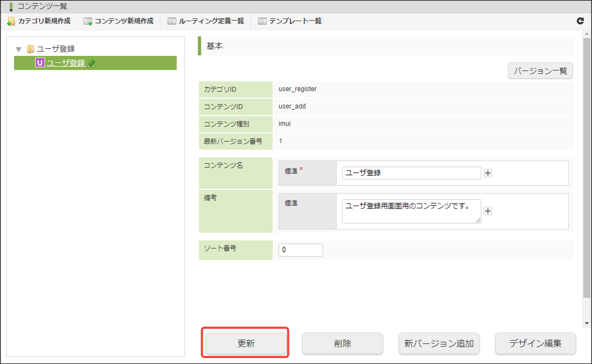Click the ユーザ登録 category folder icon
Viewport: 592px width, 364px height.
[30, 49]
